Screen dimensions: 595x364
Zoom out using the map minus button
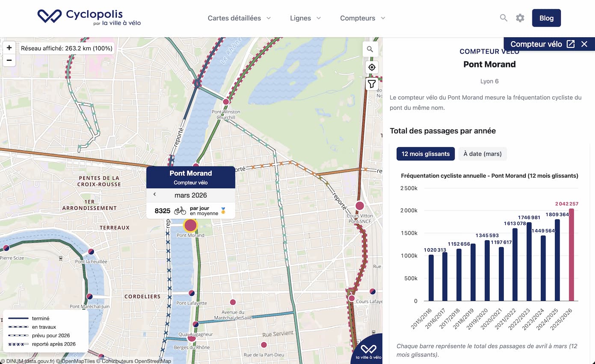pyautogui.click(x=9, y=60)
